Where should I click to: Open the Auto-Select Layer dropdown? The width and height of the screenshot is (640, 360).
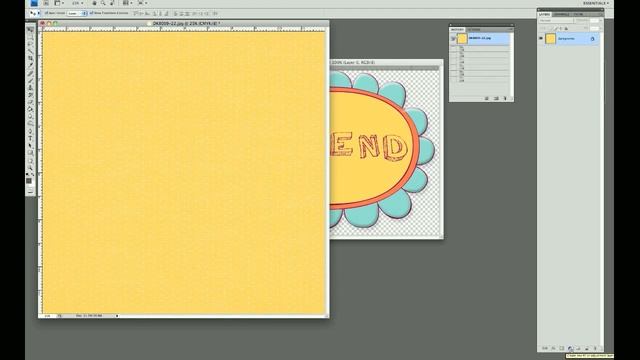[77, 13]
